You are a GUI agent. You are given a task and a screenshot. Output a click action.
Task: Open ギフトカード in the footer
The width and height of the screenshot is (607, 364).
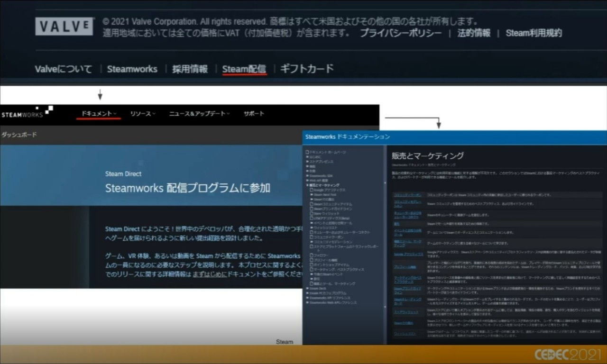(x=307, y=69)
